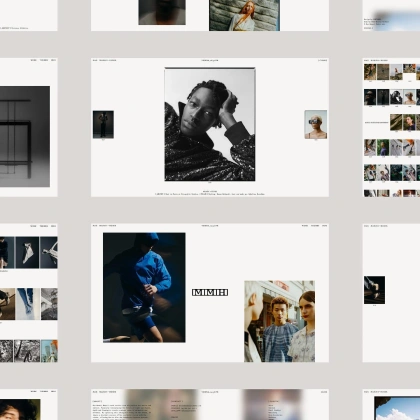The height and width of the screenshot is (420, 420).
Task: Click the centered site name above the blue runner
Action: [210, 226]
